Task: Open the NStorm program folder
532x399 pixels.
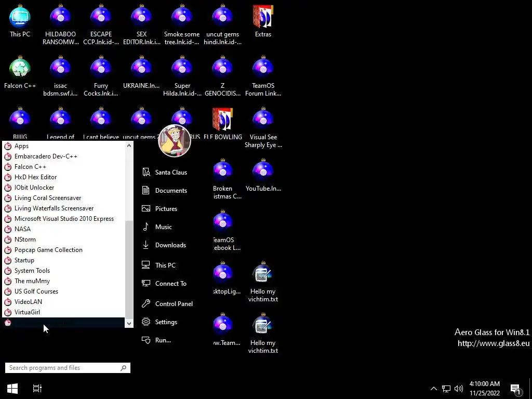Action: tap(63, 240)
